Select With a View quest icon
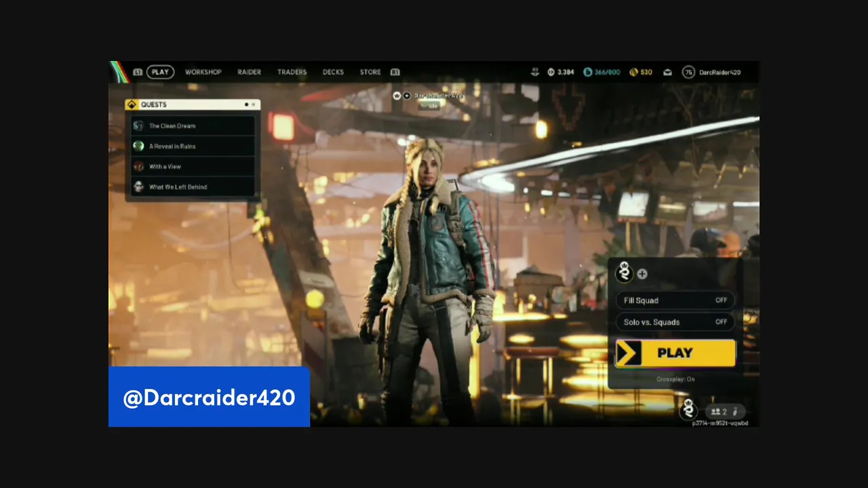 coord(138,166)
